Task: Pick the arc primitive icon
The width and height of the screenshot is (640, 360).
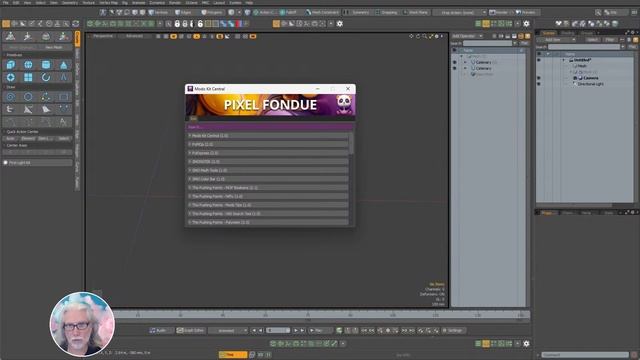Action: (x=46, y=77)
